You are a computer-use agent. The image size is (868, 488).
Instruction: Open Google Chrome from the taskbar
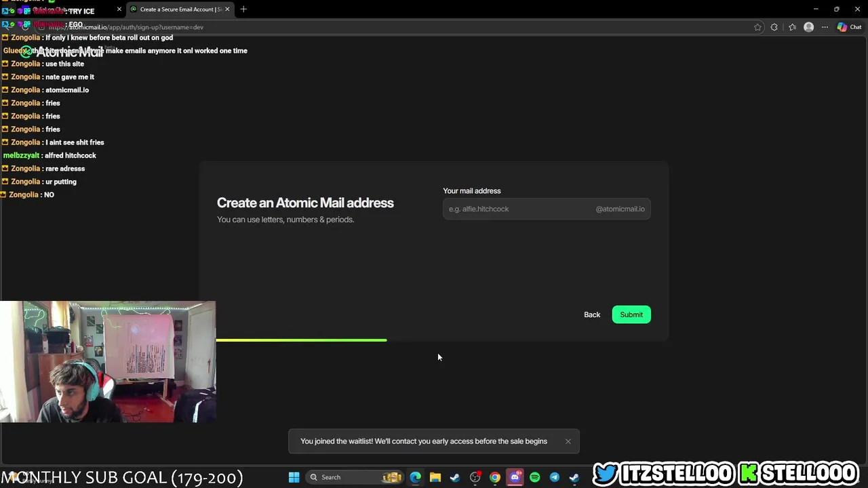pyautogui.click(x=495, y=477)
